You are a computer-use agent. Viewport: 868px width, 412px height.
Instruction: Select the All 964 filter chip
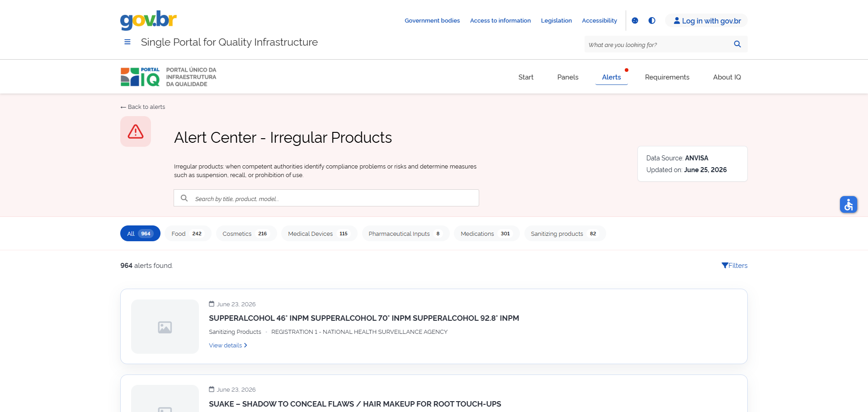pyautogui.click(x=140, y=234)
